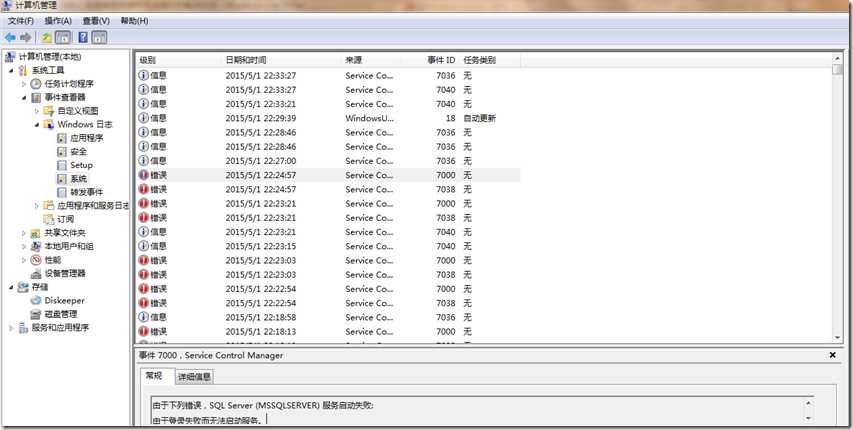Click the 事件查看器 tree icon

36,97
